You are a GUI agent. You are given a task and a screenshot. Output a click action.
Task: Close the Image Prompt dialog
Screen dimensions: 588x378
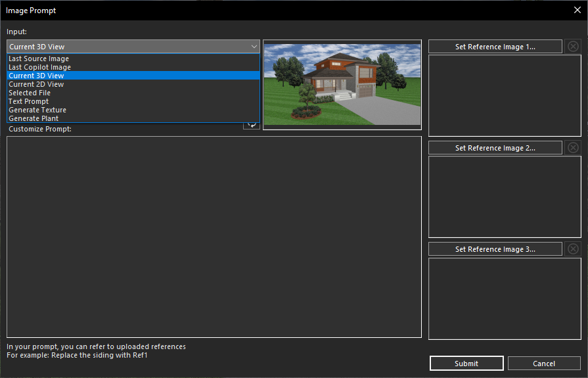click(577, 10)
